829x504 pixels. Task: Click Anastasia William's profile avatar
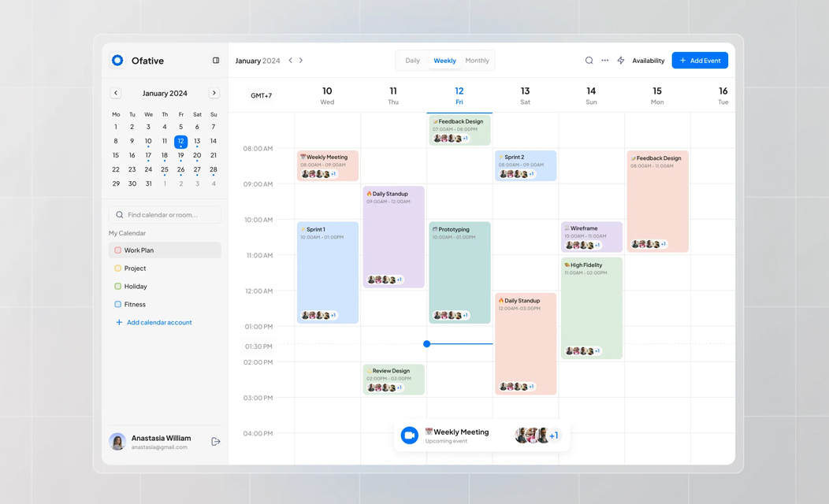click(117, 442)
